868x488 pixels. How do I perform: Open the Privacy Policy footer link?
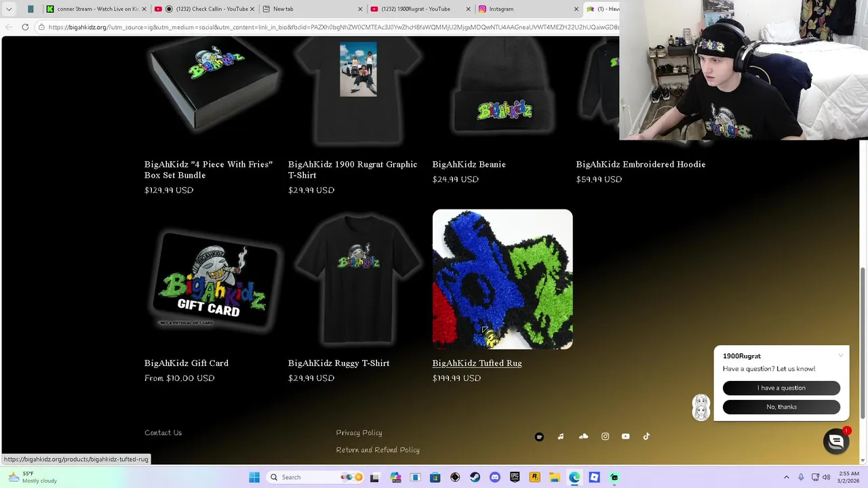(x=359, y=432)
